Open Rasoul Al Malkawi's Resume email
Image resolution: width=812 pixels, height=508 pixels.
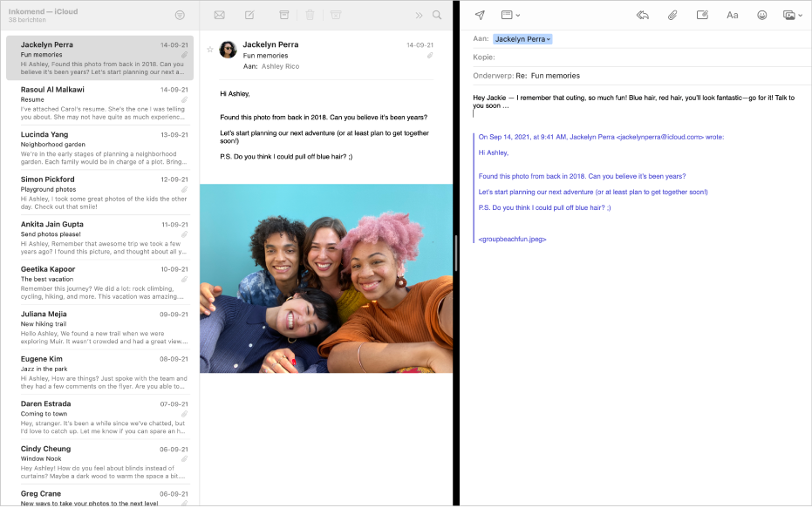click(x=100, y=103)
